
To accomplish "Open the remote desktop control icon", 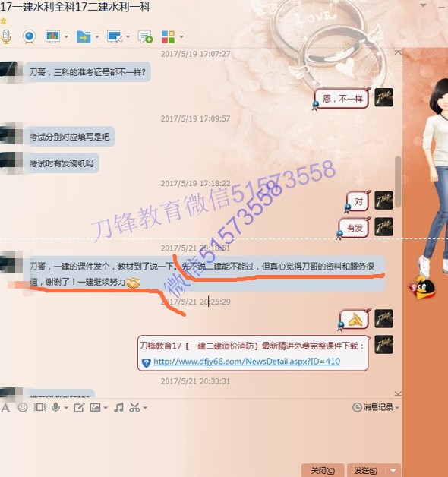I will (x=115, y=36).
